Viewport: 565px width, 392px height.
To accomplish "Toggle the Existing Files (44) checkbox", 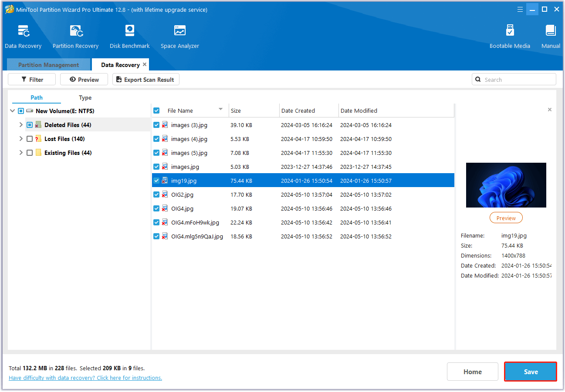I will pos(30,153).
